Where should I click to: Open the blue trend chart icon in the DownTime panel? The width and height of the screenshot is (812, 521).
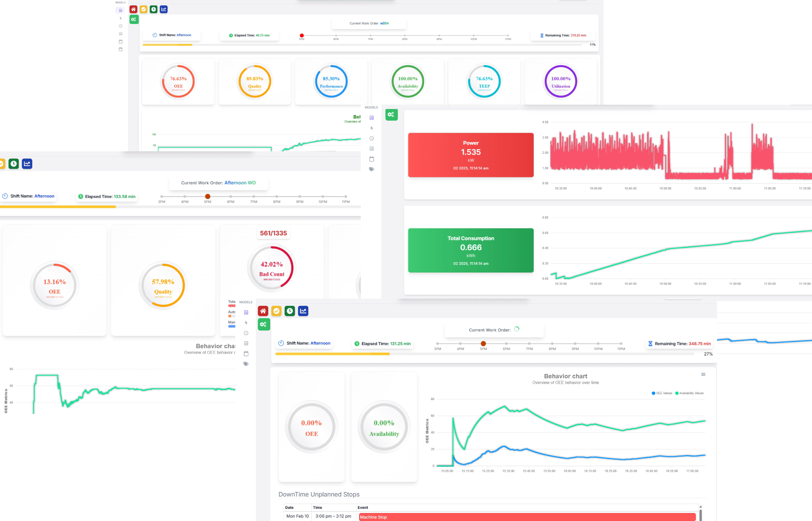click(x=303, y=311)
